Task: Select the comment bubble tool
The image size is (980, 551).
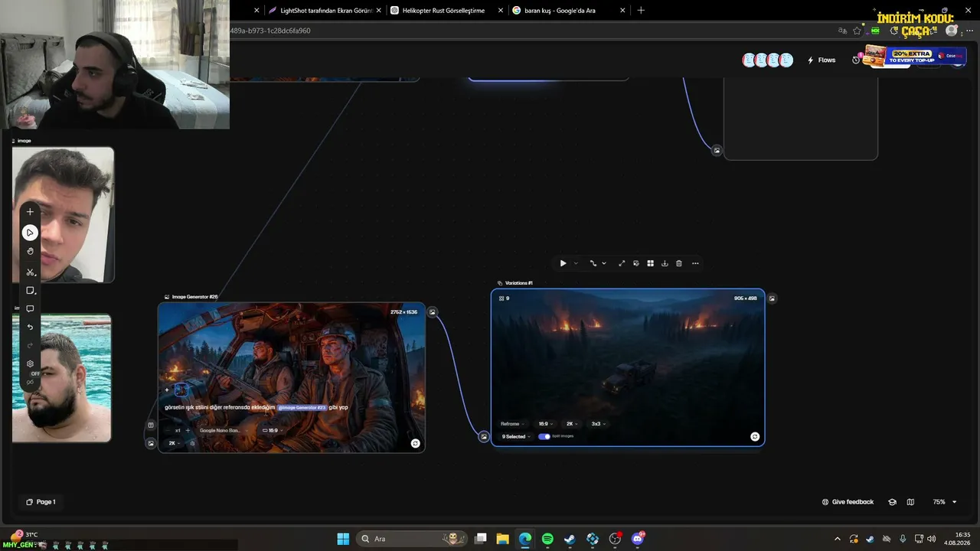Action: tap(30, 309)
